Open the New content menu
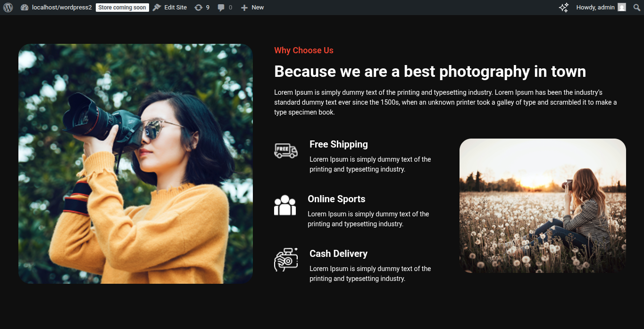 tap(252, 8)
